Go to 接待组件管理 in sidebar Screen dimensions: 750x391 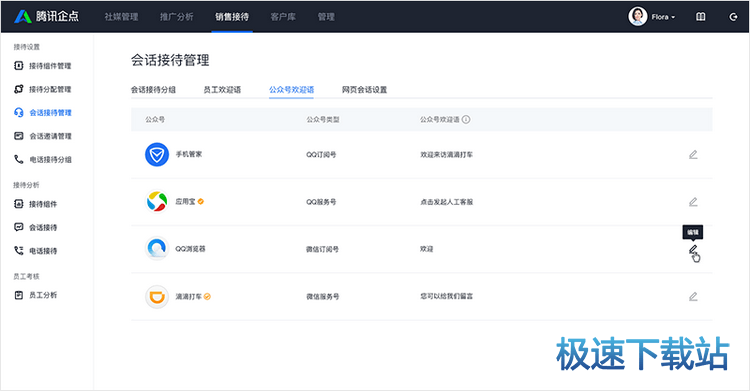coord(50,66)
